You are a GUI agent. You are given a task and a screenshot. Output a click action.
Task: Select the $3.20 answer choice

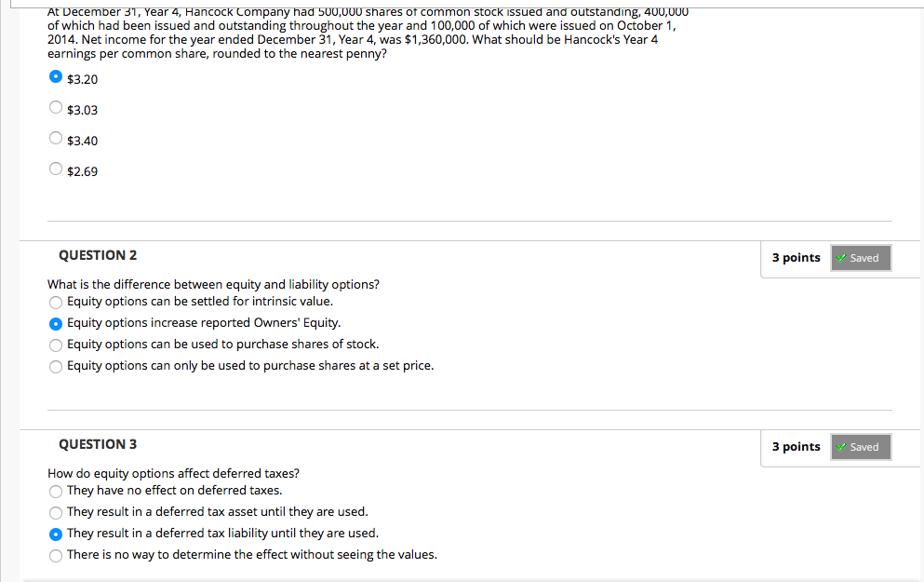click(56, 78)
